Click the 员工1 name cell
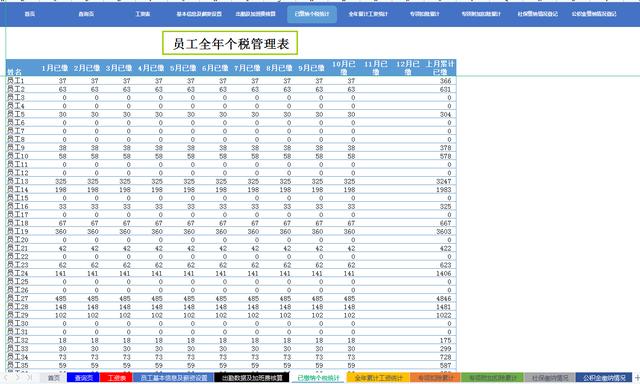 click(22, 80)
